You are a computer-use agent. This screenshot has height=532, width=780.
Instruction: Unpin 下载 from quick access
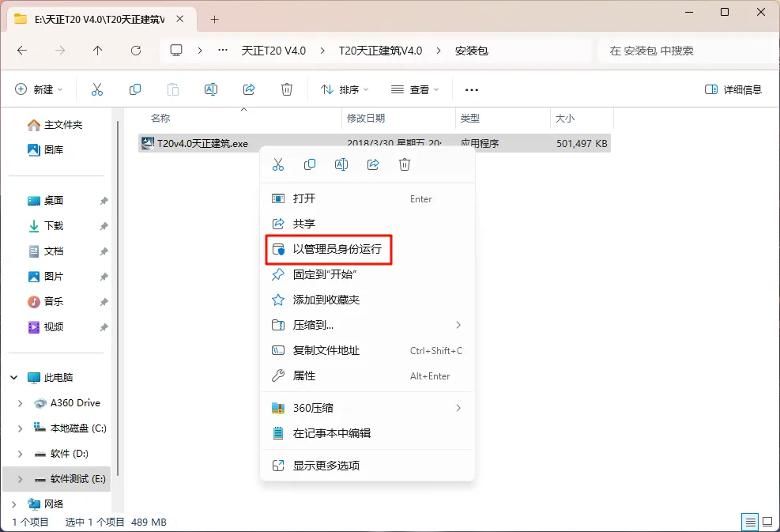[x=104, y=226]
